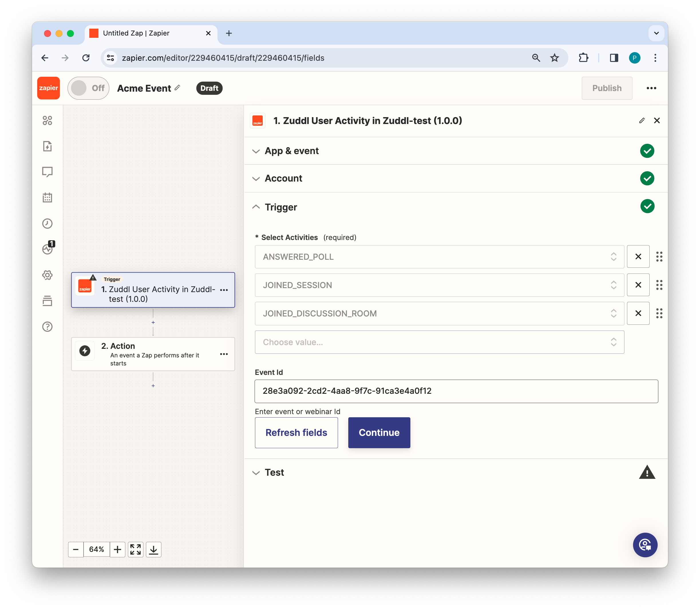Remove the ANSWERED_POLL activity
The height and width of the screenshot is (610, 700).
pyautogui.click(x=638, y=257)
